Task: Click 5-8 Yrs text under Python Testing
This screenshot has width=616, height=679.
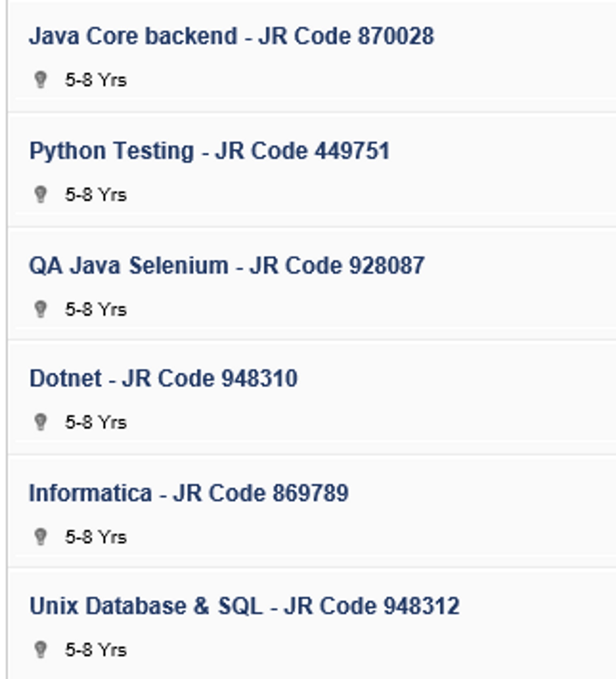Action: tap(96, 195)
